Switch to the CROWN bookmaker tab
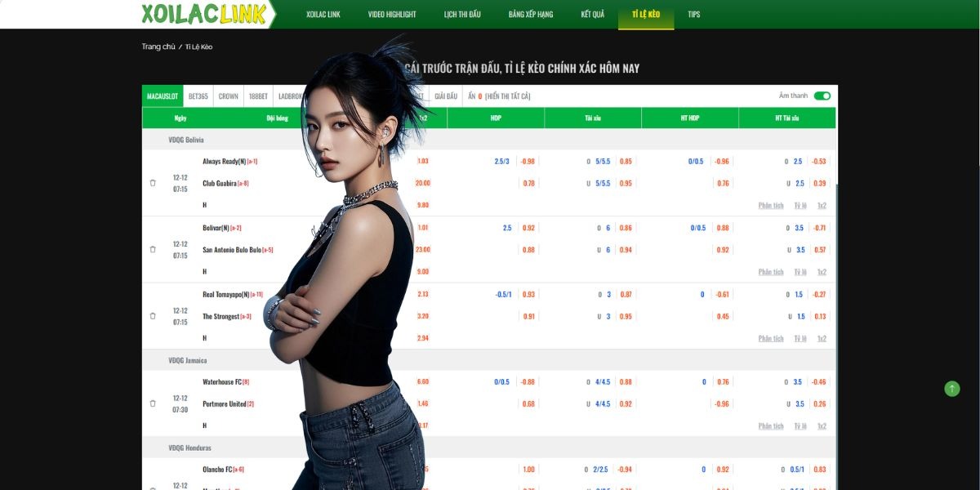Image resolution: width=980 pixels, height=490 pixels. tap(229, 96)
